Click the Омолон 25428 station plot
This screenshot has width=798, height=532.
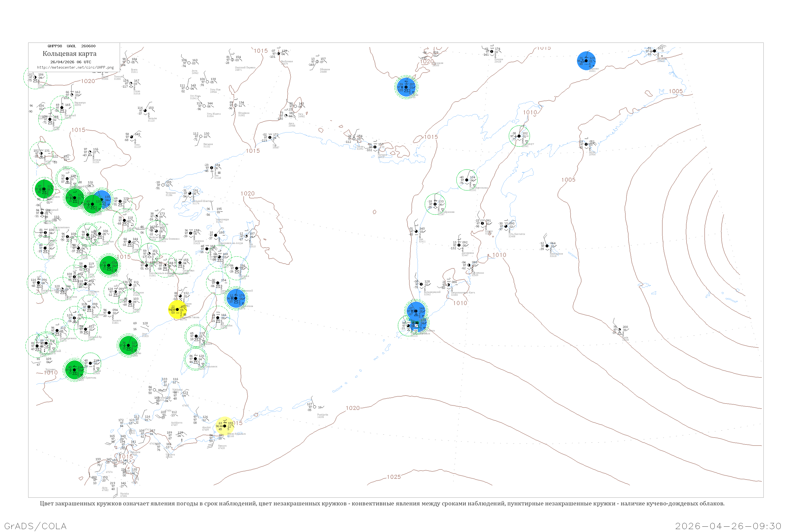point(492,52)
